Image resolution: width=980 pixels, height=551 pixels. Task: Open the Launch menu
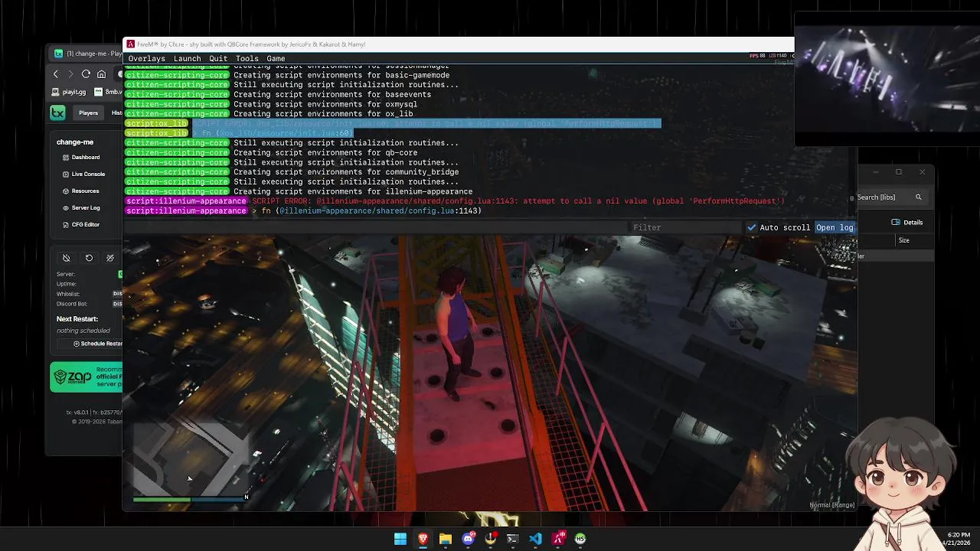pos(187,58)
